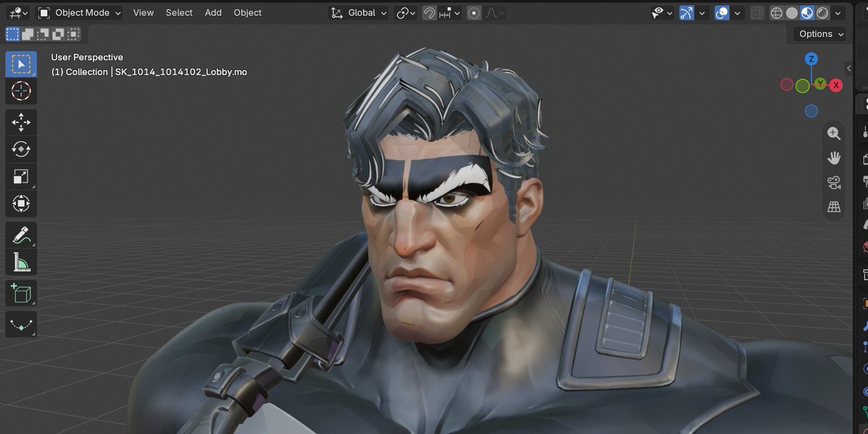Image resolution: width=868 pixels, height=434 pixels.
Task: Open the Add menu
Action: (213, 12)
